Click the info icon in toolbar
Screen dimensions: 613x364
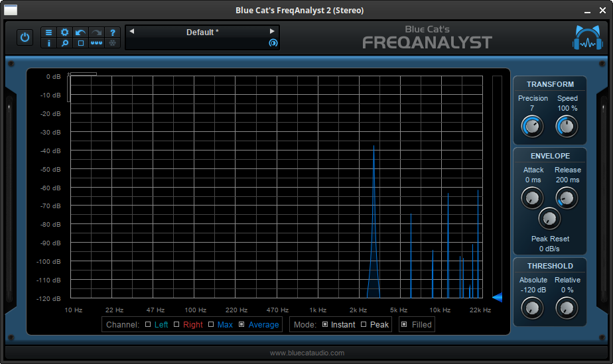pos(48,43)
